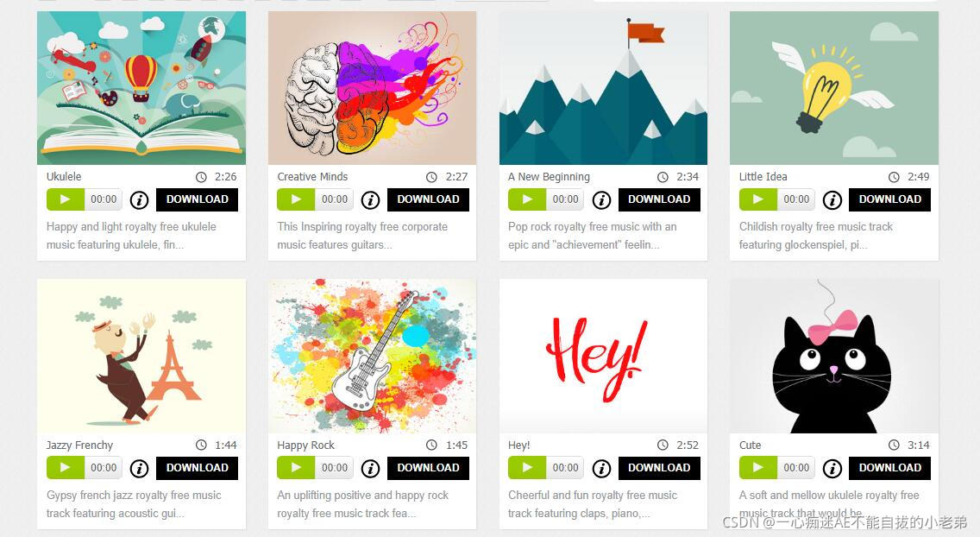Click info icon for Little Idea
Viewport: 980px width, 537px height.
click(832, 200)
